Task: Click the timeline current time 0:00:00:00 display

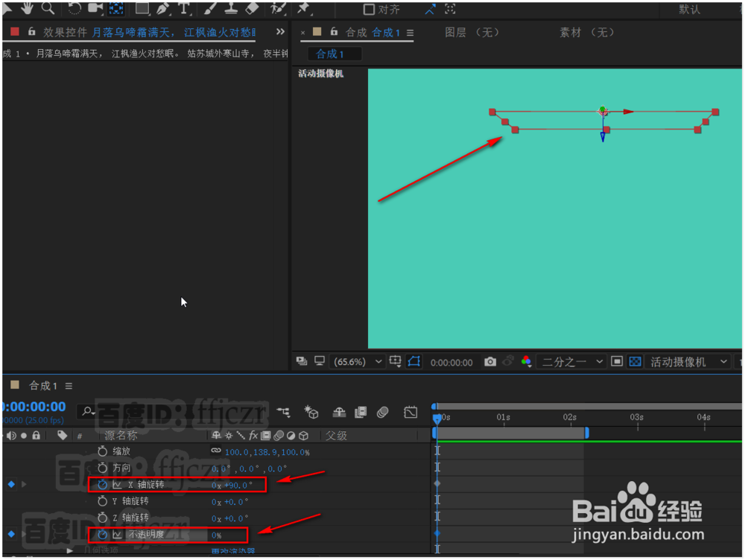Action: point(34,407)
